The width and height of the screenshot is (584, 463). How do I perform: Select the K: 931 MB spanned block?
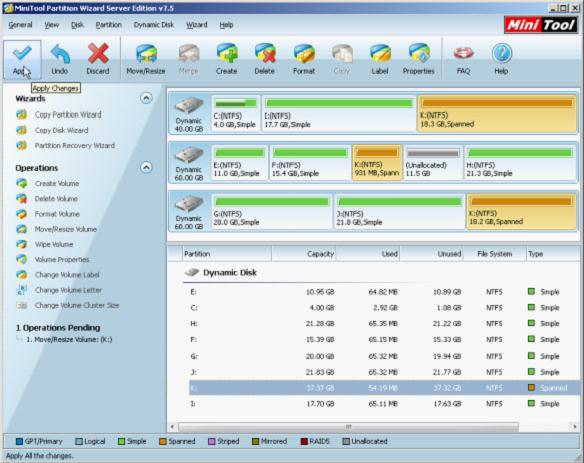(377, 163)
